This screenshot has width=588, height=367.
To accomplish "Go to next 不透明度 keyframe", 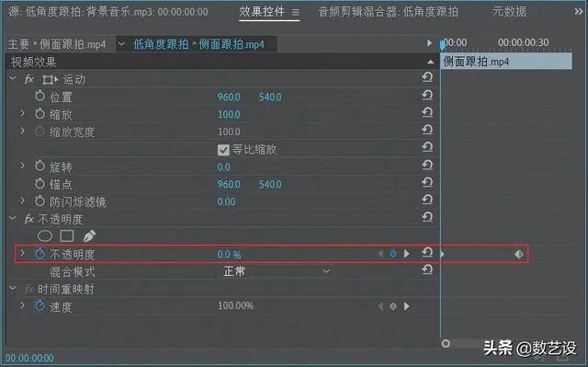I will [x=406, y=254].
